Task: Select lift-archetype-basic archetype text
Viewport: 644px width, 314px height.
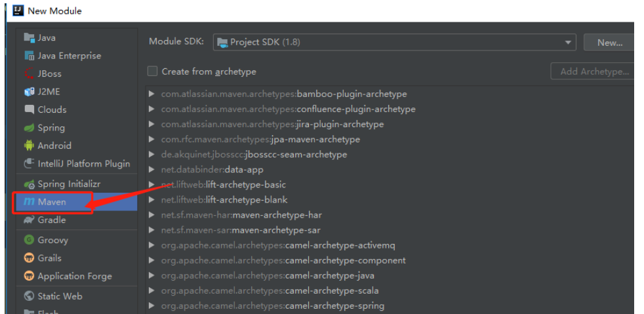Action: point(246,185)
